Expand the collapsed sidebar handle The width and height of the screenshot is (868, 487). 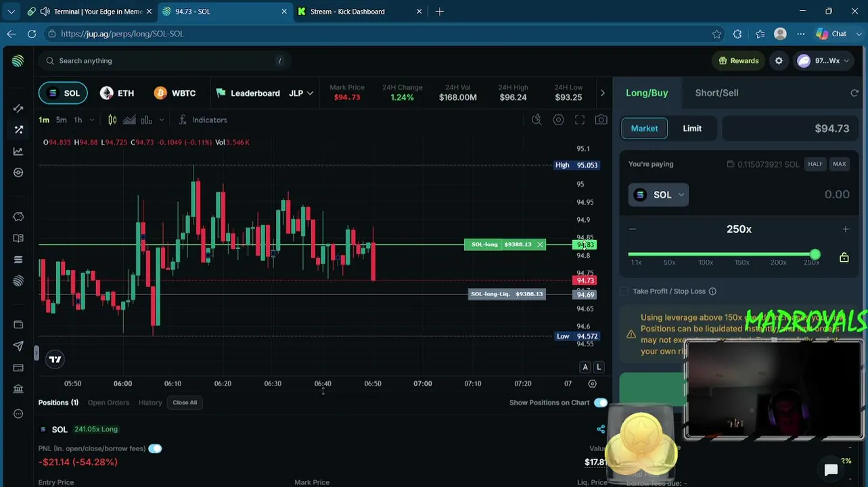37,352
